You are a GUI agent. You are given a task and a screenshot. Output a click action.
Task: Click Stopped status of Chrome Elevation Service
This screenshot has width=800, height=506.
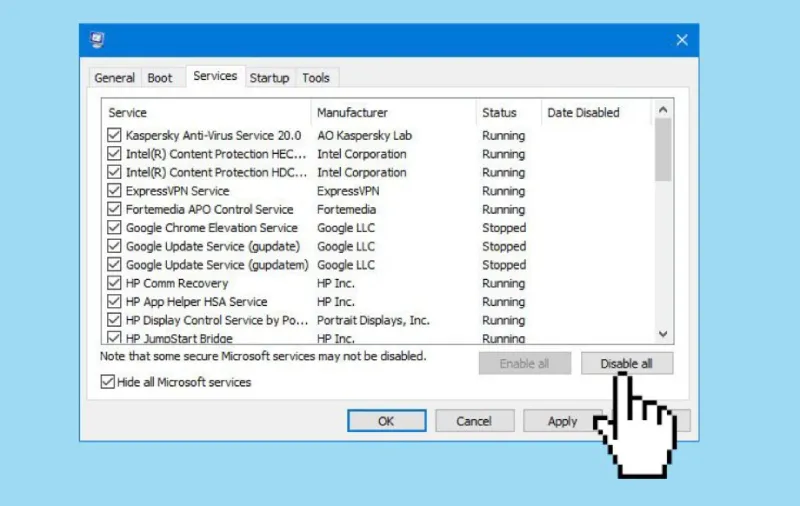tap(504, 227)
